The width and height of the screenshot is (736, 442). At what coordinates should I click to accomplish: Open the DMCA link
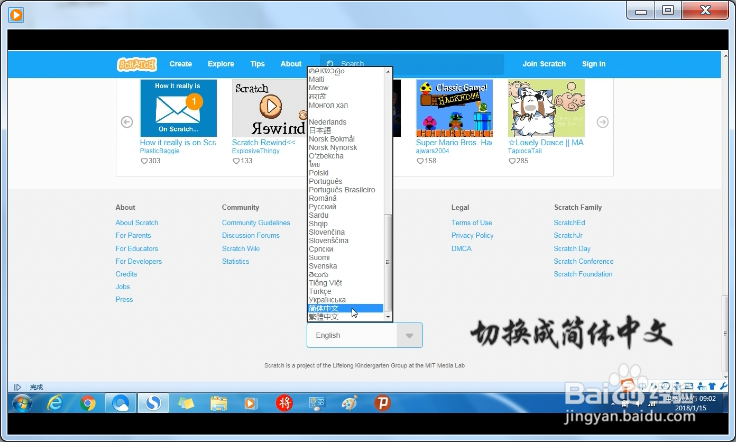(x=461, y=248)
